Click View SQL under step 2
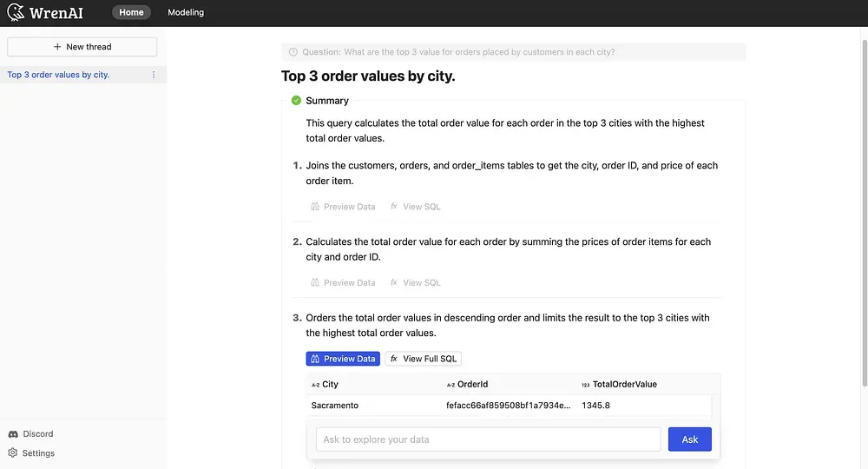 click(415, 282)
